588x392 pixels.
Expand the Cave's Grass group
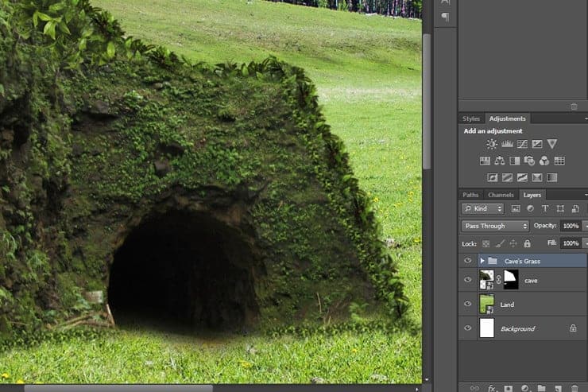[482, 261]
